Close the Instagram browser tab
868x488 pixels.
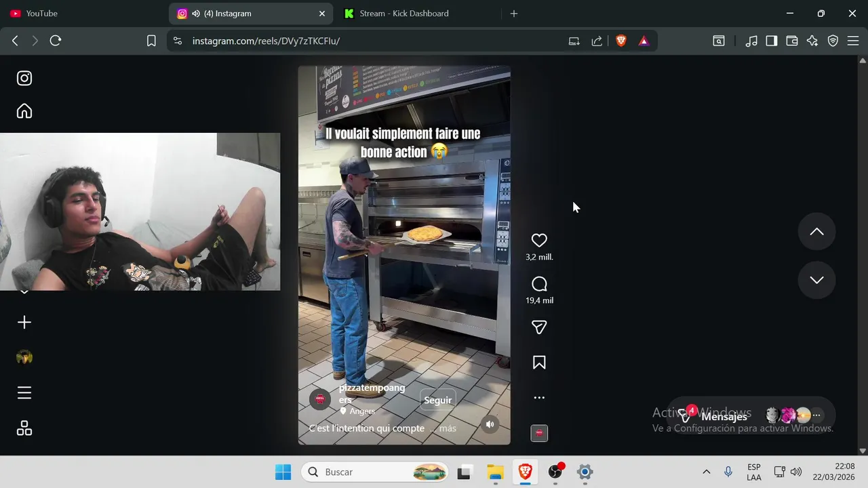point(322,14)
